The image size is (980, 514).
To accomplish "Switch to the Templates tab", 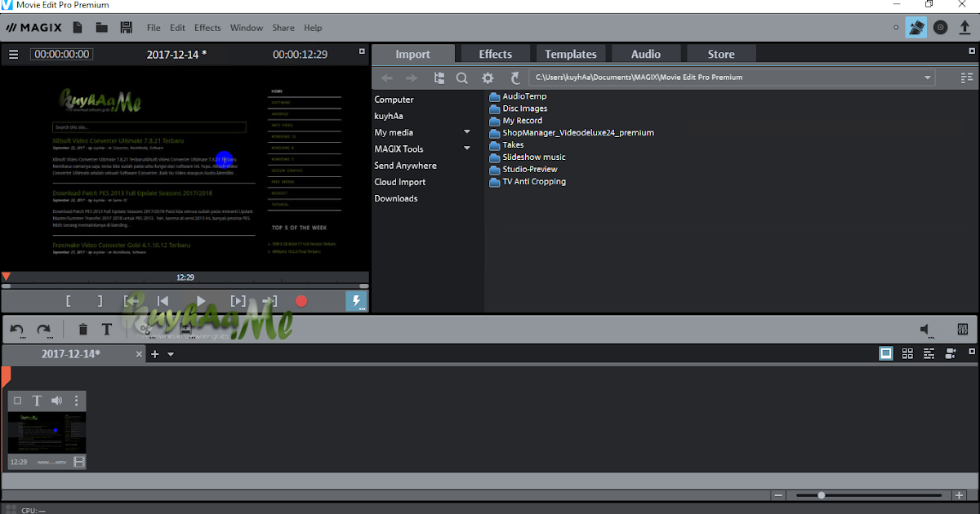I will (571, 54).
